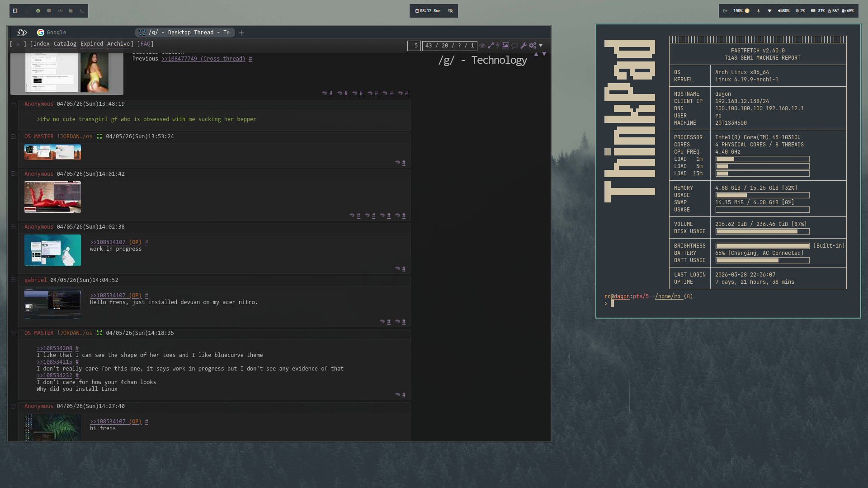
Task: Open the double-gear settings icon
Action: click(533, 46)
